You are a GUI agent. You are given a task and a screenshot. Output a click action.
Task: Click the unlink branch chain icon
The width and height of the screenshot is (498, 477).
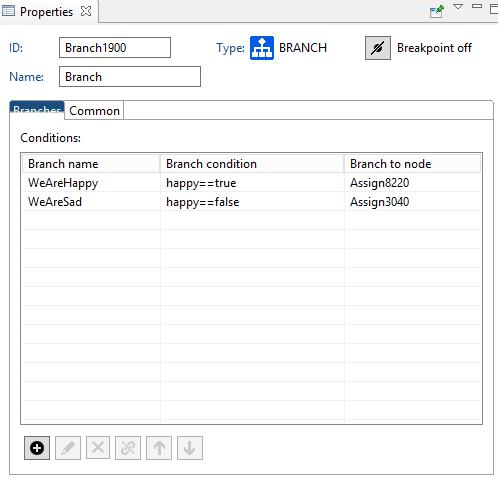tap(128, 448)
